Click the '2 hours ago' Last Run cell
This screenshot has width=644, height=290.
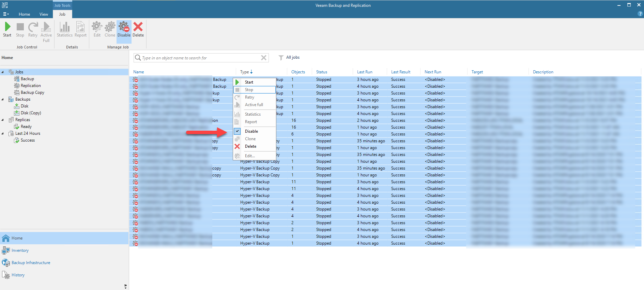368,120
